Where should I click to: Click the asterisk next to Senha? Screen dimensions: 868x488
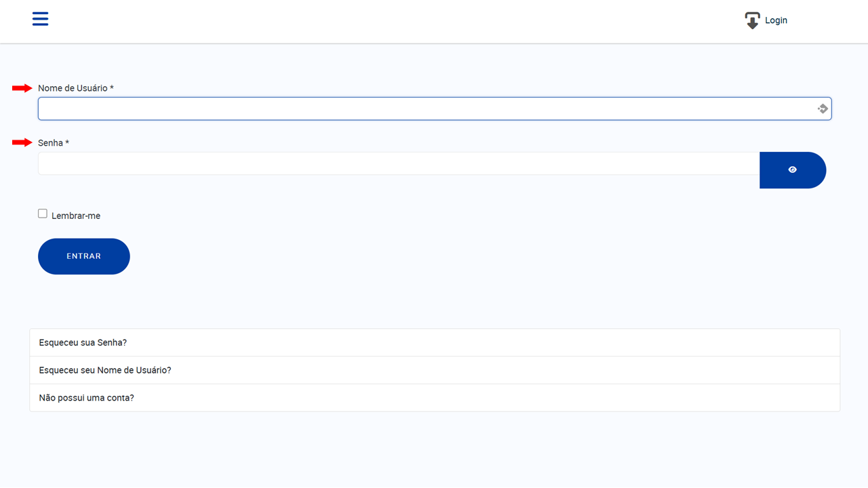[x=67, y=142]
